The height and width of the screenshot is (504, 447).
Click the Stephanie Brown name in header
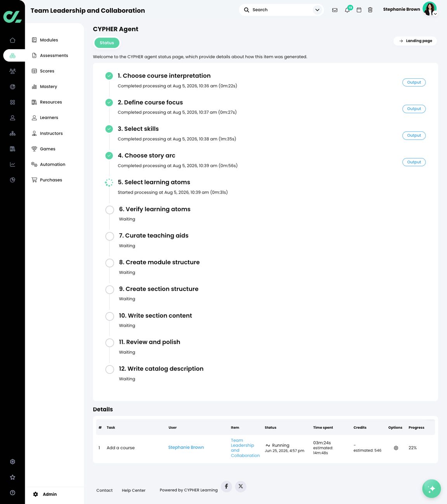coord(401,9)
